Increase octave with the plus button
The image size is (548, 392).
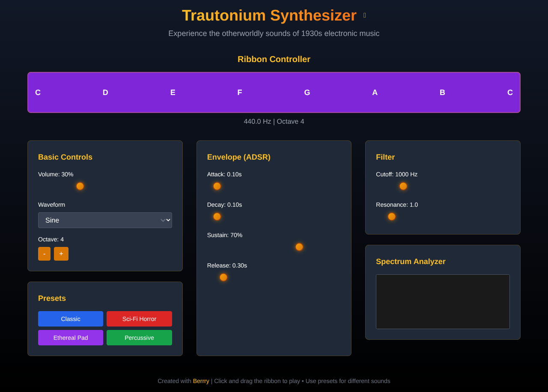point(61,253)
